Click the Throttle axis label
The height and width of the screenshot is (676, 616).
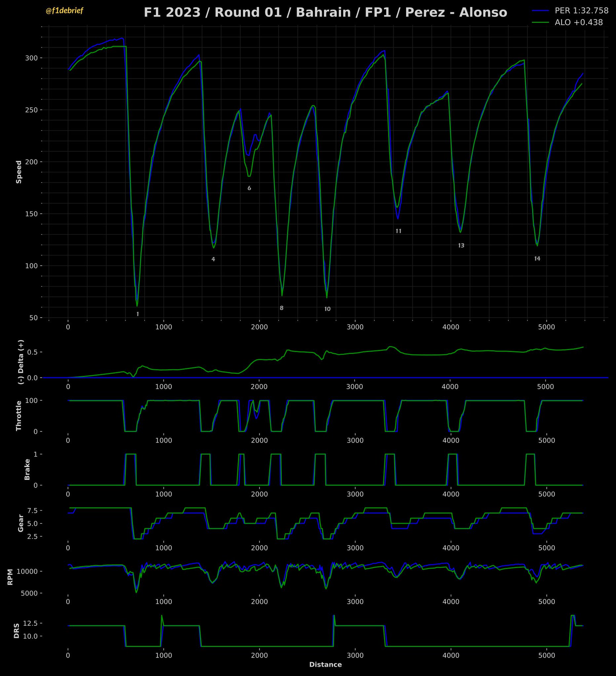(19, 415)
